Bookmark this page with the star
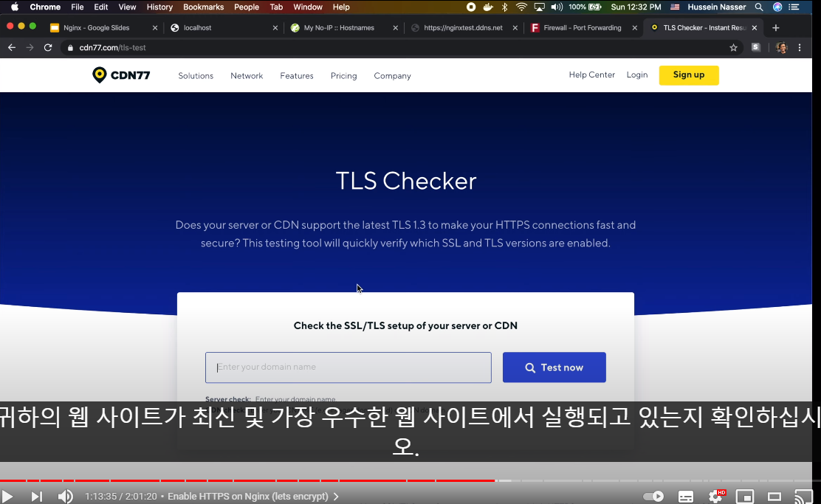The height and width of the screenshot is (504, 821). 734,48
